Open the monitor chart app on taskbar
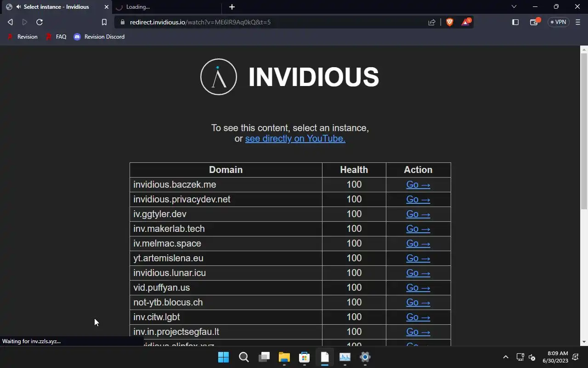 click(x=345, y=357)
